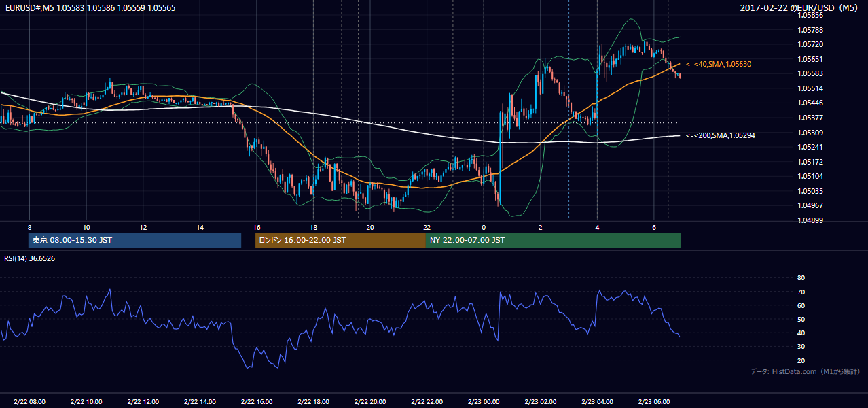
Task: Click the 2/23 04:00 time axis label
Action: pos(596,402)
